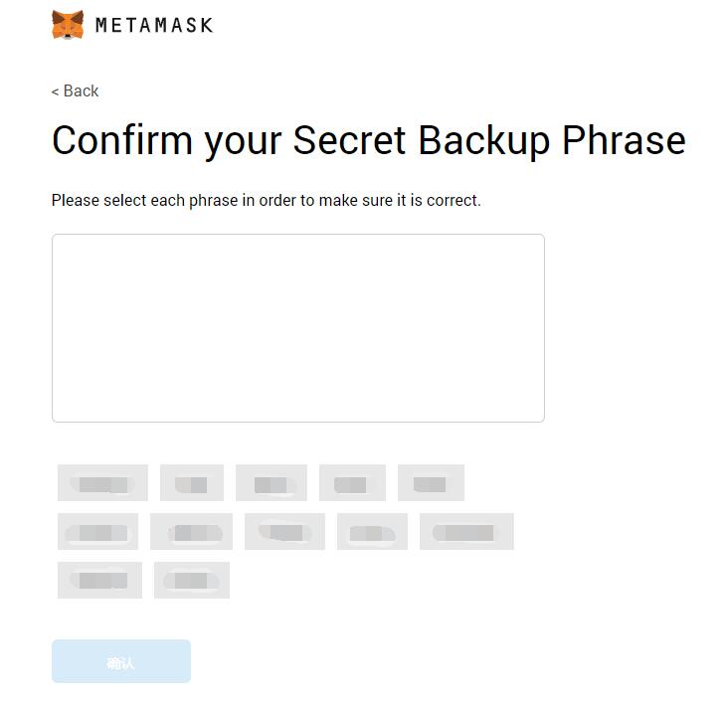Select the first blurred word in top row
Screen dimensions: 728x706
102,483
